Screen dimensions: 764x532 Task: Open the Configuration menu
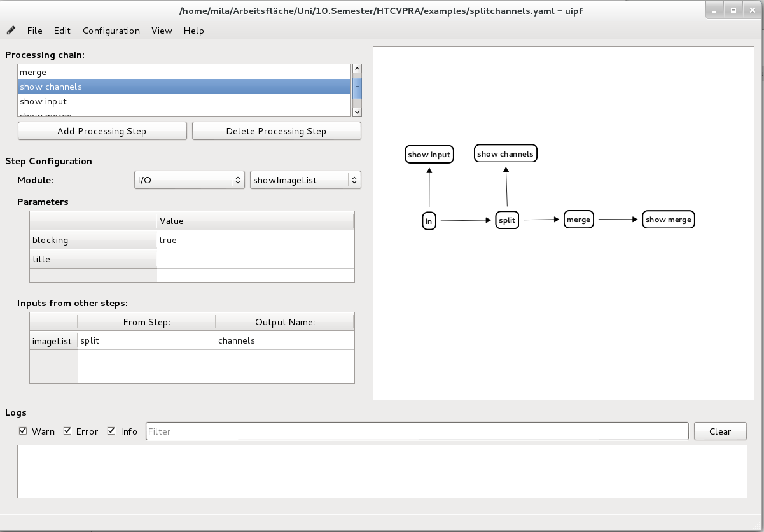[x=111, y=31]
